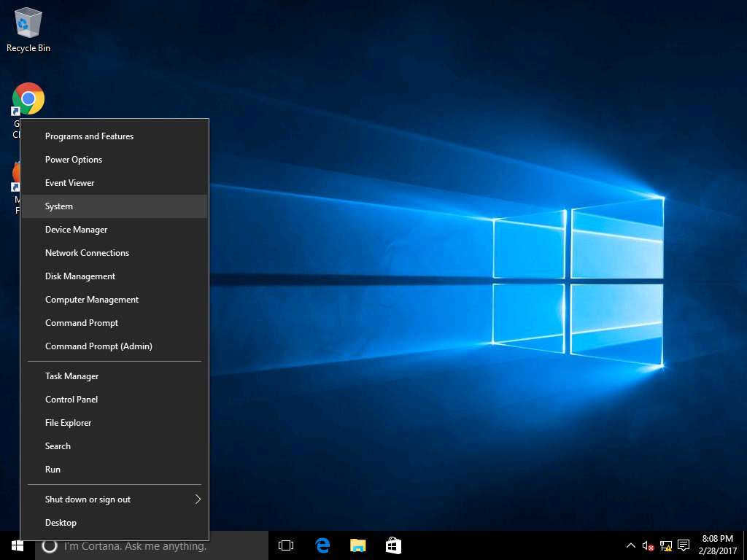The width and height of the screenshot is (747, 560).
Task: Start Task Manager from the menu
Action: pos(115,376)
